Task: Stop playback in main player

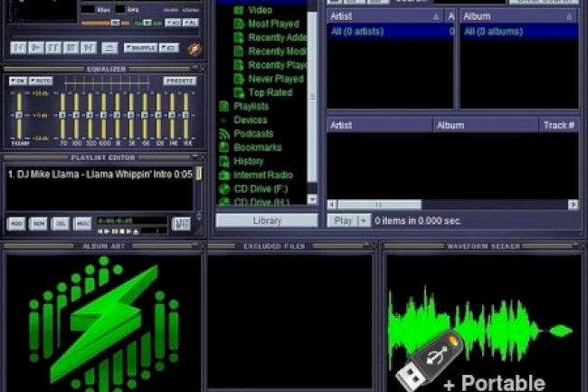Action: [71, 48]
